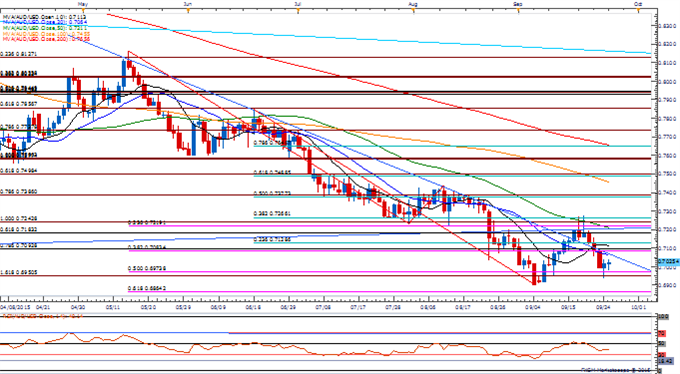Select the MVA Close 20 legend entry
Viewport: 680px width, 374px height.
[45, 21]
